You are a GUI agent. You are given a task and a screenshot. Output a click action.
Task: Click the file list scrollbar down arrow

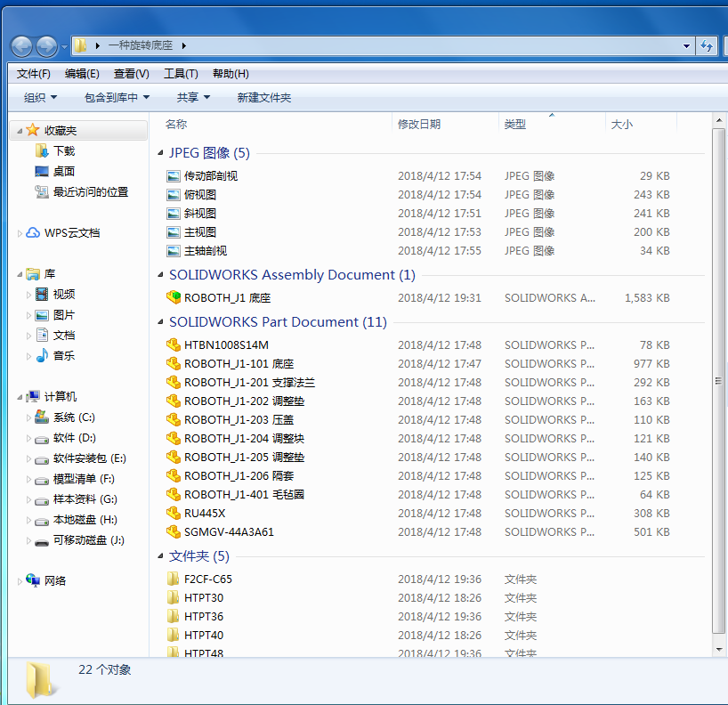(719, 649)
